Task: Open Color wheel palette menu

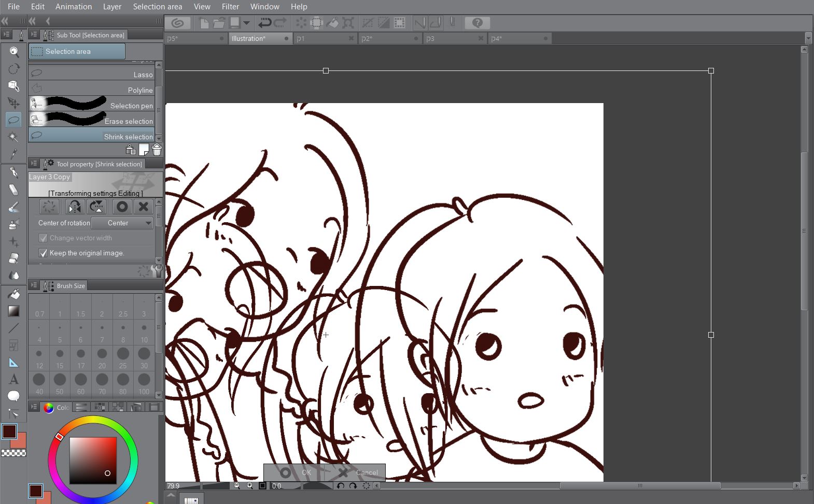Action: pos(34,407)
